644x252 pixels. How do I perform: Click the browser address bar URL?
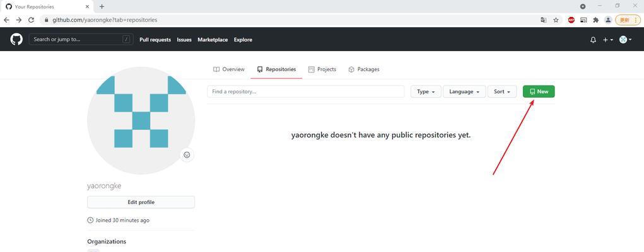click(105, 20)
